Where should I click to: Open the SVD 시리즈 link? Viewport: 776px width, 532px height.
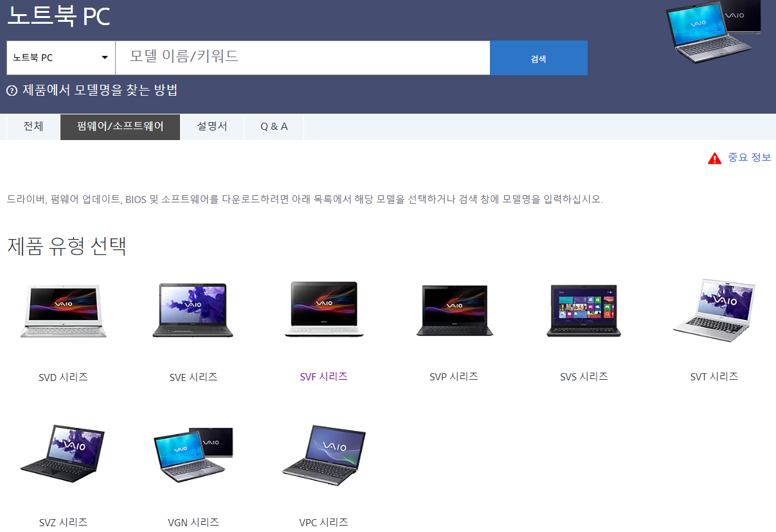click(x=63, y=377)
